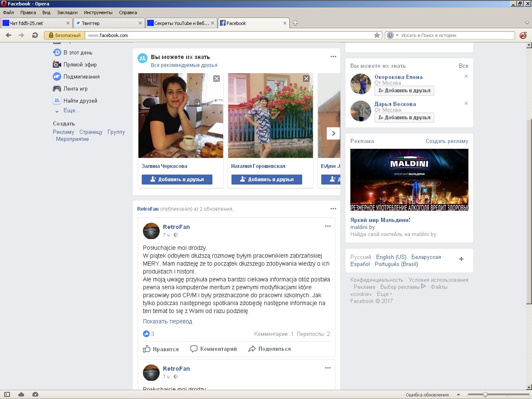The height and width of the screenshot is (399, 532).
Task: Add Дарья Вескова as friend
Action: tap(404, 118)
